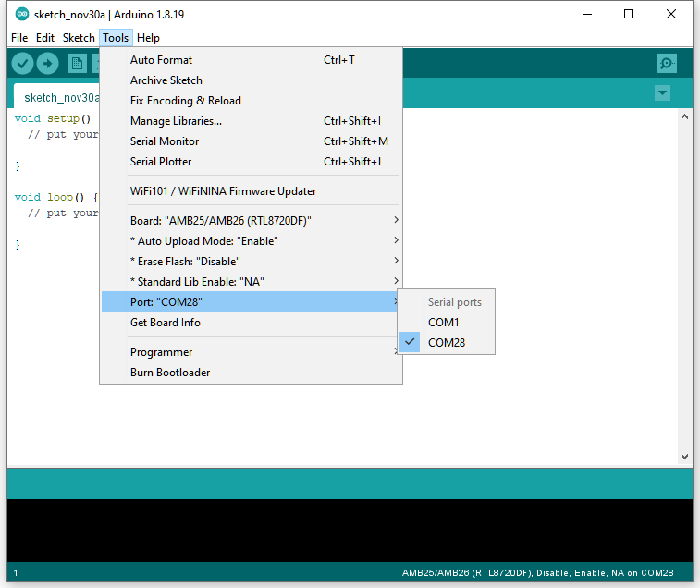Choose Burn Bootloader menu entry

coord(252,373)
